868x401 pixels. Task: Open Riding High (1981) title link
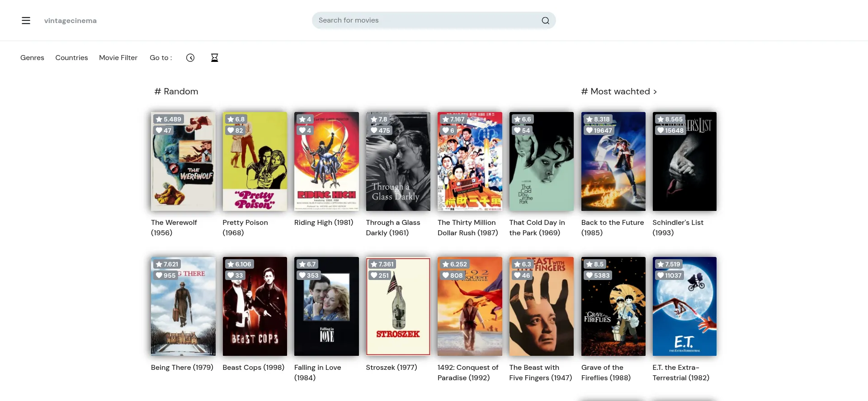(324, 223)
